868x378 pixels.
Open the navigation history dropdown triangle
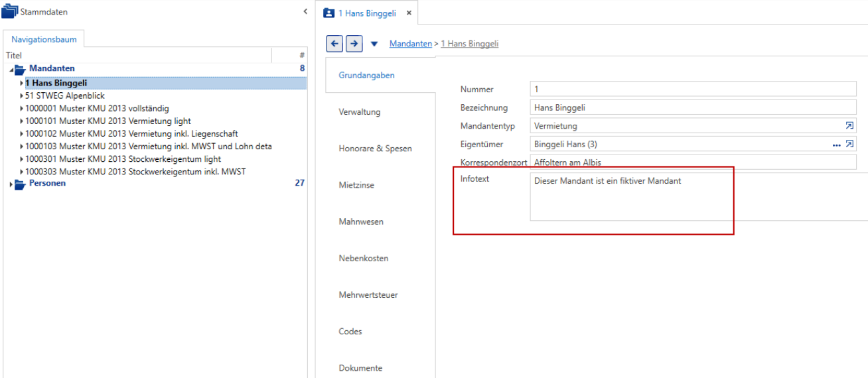(374, 44)
